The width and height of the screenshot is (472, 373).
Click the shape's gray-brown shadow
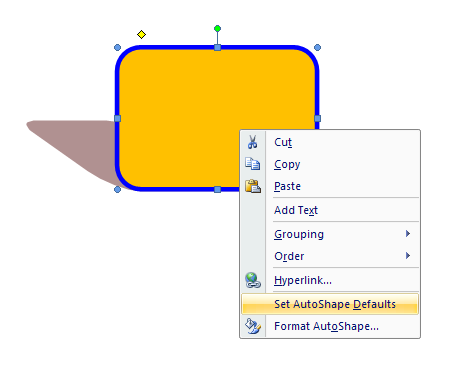[77, 143]
